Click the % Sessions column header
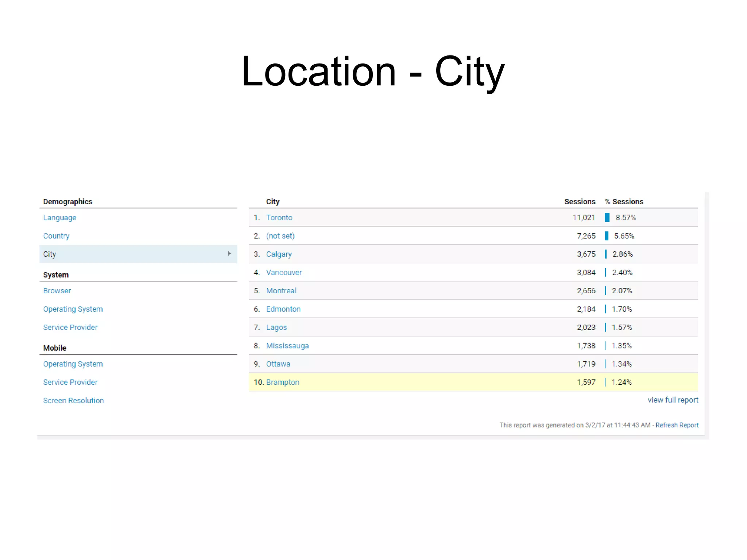The image size is (747, 560). tap(624, 202)
